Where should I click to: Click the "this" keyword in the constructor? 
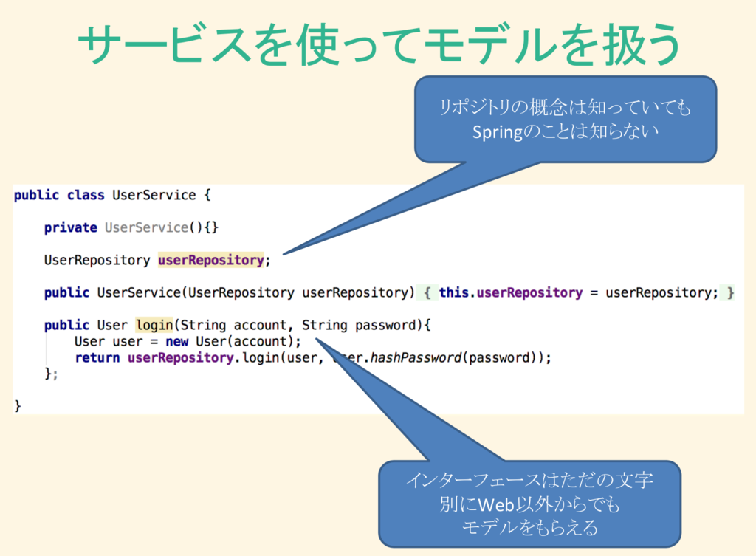[x=454, y=292]
